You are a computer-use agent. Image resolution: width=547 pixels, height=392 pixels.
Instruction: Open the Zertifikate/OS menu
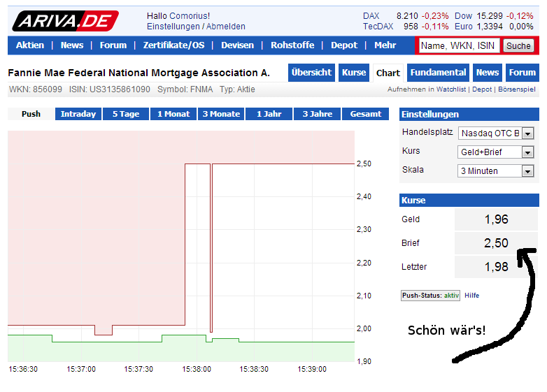coord(173,45)
